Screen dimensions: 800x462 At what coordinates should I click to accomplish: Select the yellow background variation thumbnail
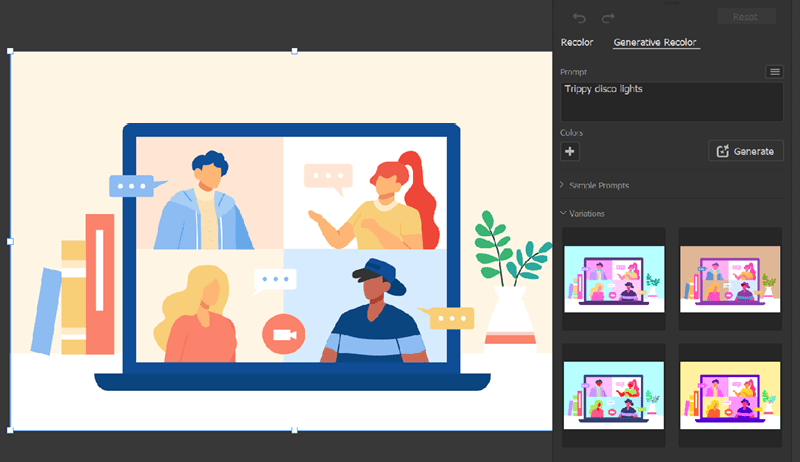coord(730,395)
